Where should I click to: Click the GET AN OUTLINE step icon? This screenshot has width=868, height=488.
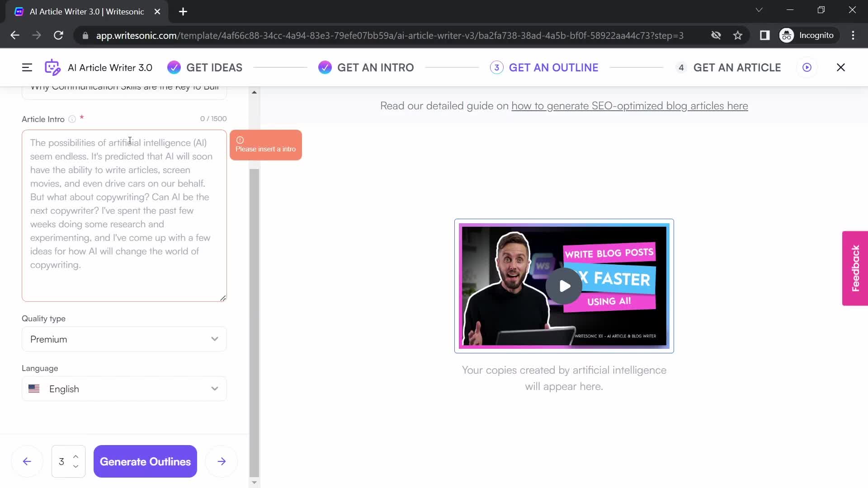point(496,67)
